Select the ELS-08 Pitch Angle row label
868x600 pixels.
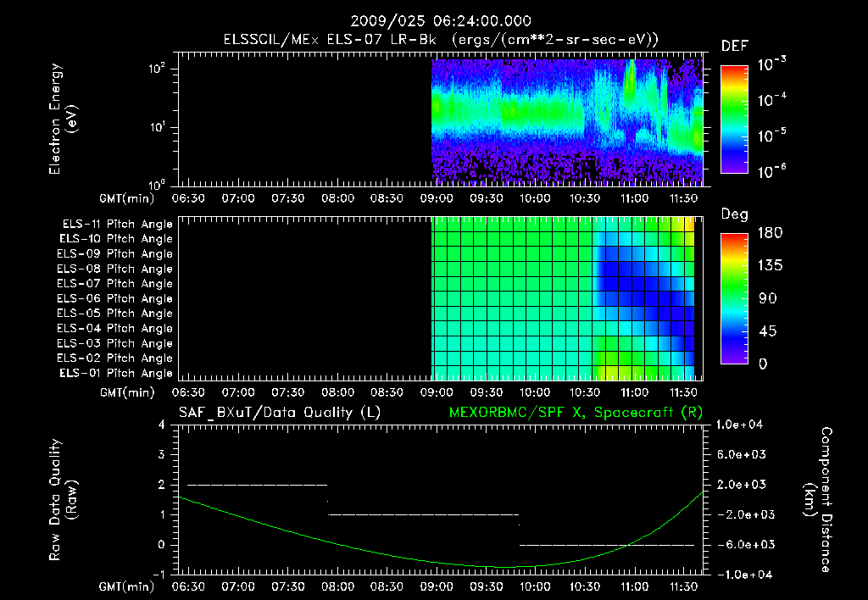[114, 269]
